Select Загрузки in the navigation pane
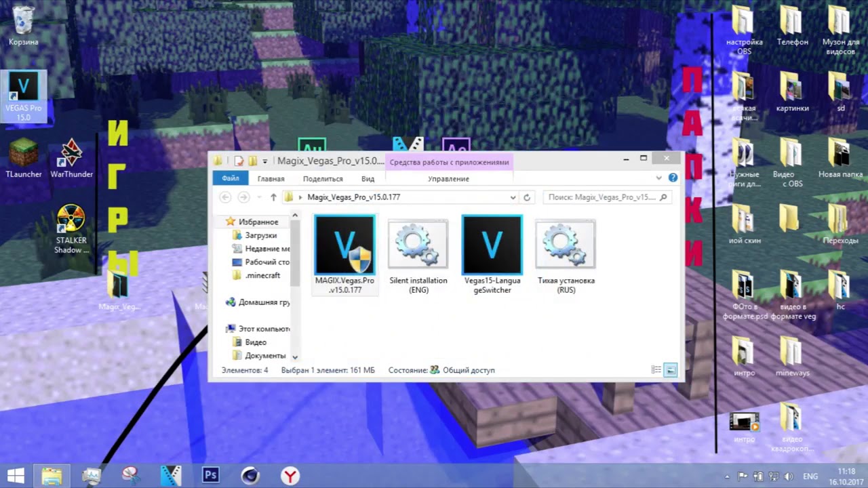868x488 pixels. pyautogui.click(x=255, y=235)
